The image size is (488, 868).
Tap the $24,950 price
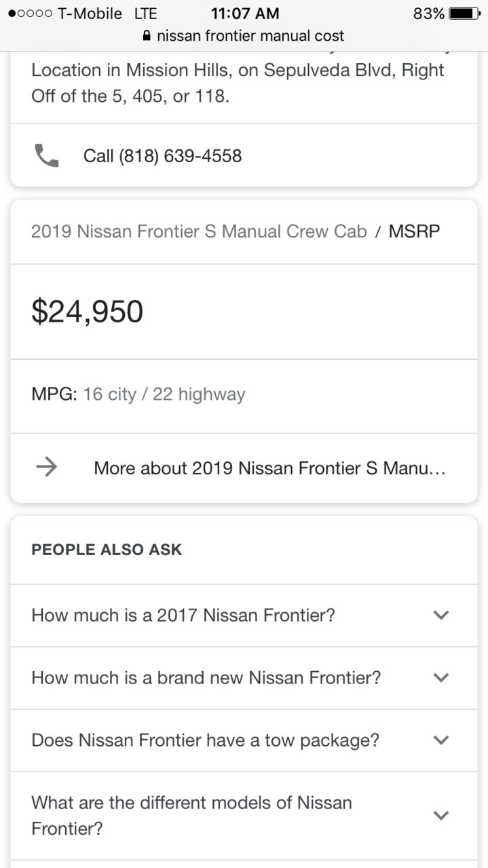pos(88,312)
